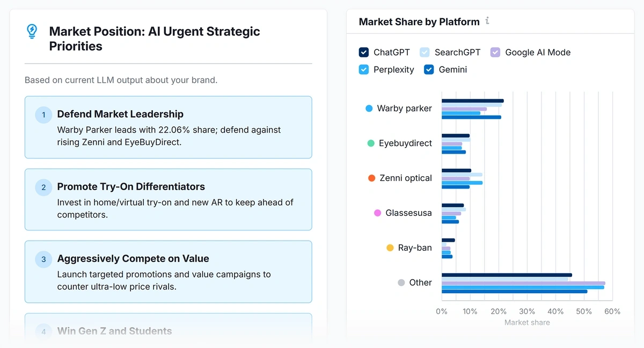
Task: Toggle the SearchGPT checkbox
Action: pyautogui.click(x=425, y=52)
